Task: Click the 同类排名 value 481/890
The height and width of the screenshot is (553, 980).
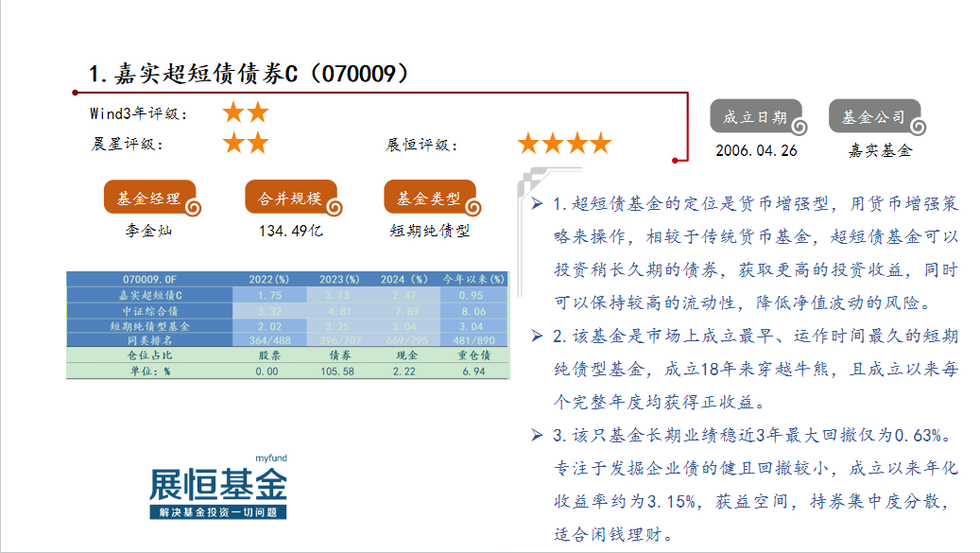Action: 473,340
